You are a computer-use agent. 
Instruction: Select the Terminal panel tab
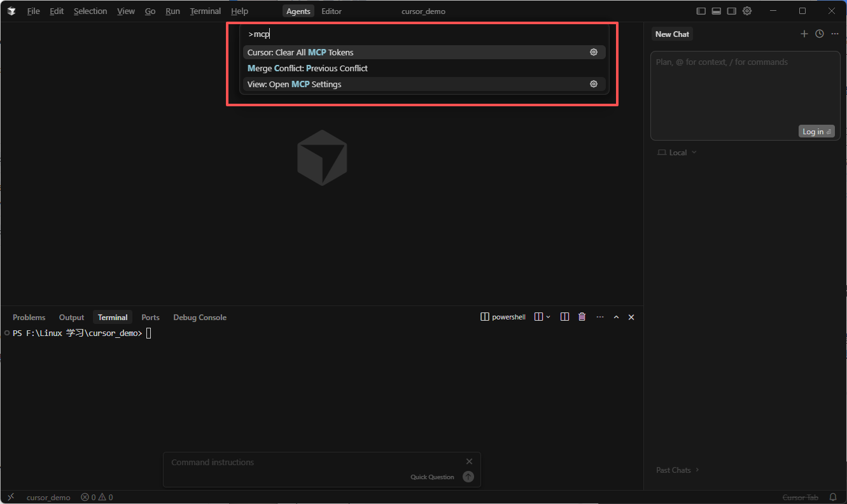tap(113, 318)
